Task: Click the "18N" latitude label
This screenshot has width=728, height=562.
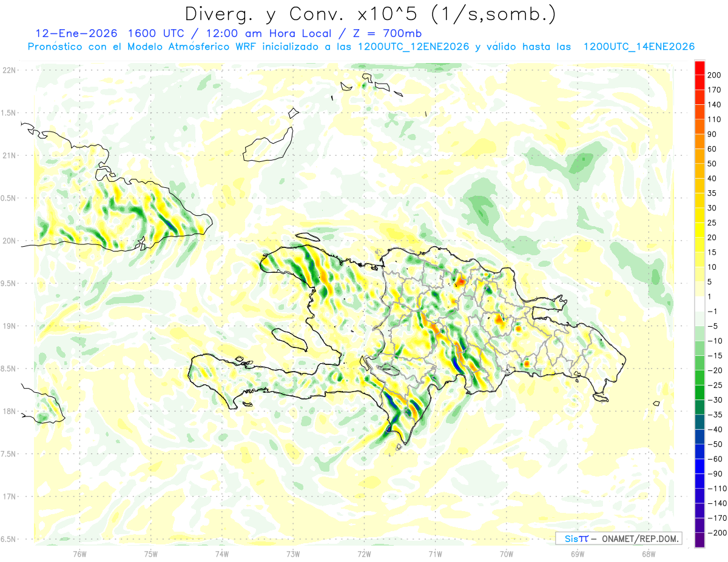Action: click(9, 412)
